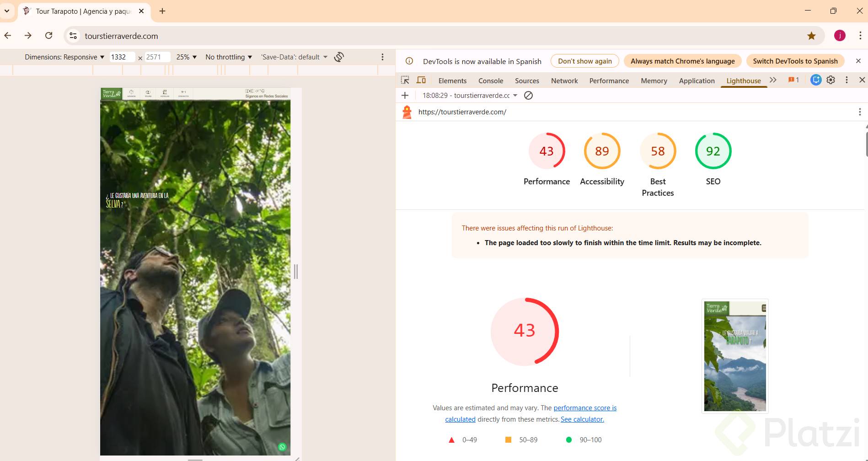
Task: Open the DevTools AI assistance panel
Action: click(x=816, y=80)
